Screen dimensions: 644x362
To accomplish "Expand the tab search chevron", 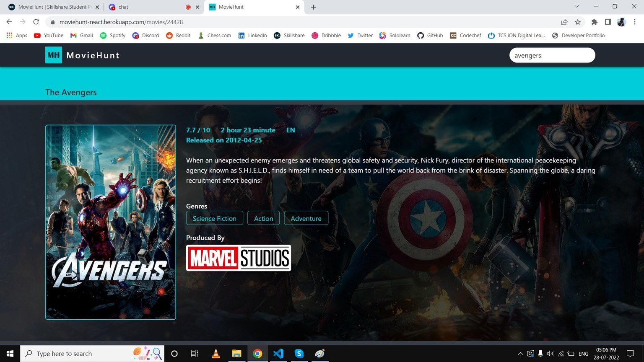I will 576,6.
